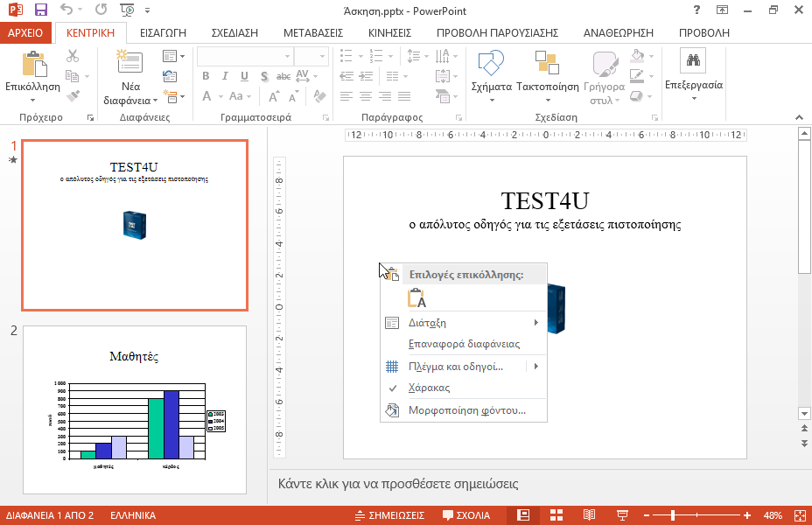Click the Τακτοποίηση arrange icon
The width and height of the screenshot is (812, 525).
coord(547,63)
